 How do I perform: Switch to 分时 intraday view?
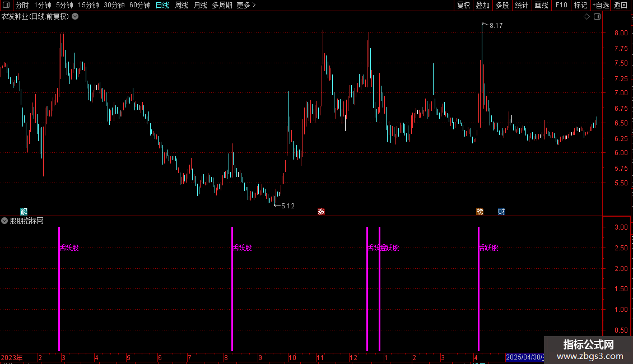tap(22, 5)
